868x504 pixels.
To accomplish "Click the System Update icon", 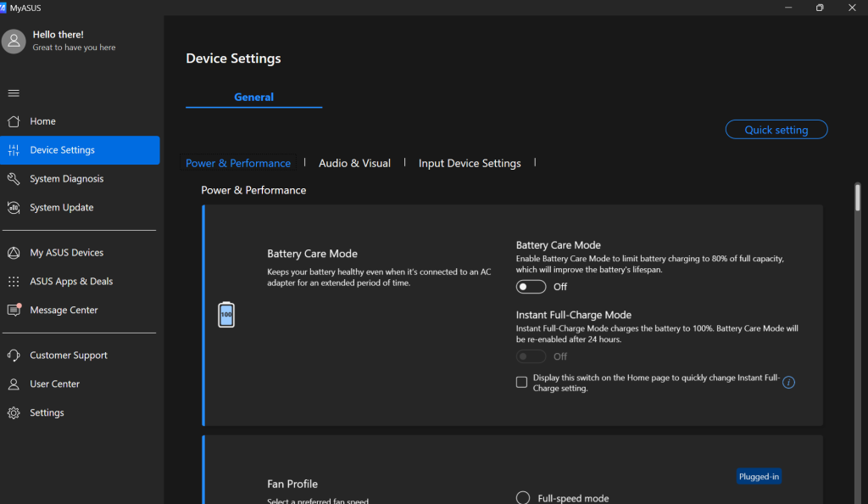I will (x=14, y=208).
